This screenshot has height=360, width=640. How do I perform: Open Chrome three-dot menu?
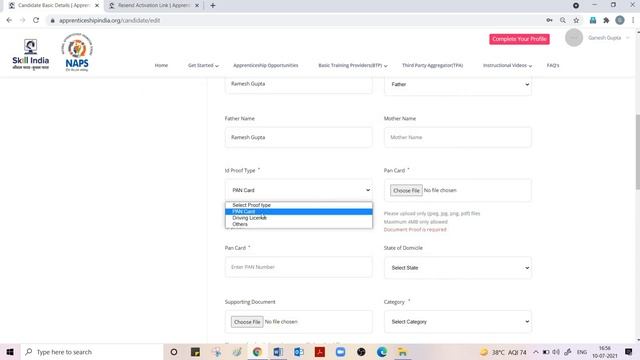coord(633,20)
